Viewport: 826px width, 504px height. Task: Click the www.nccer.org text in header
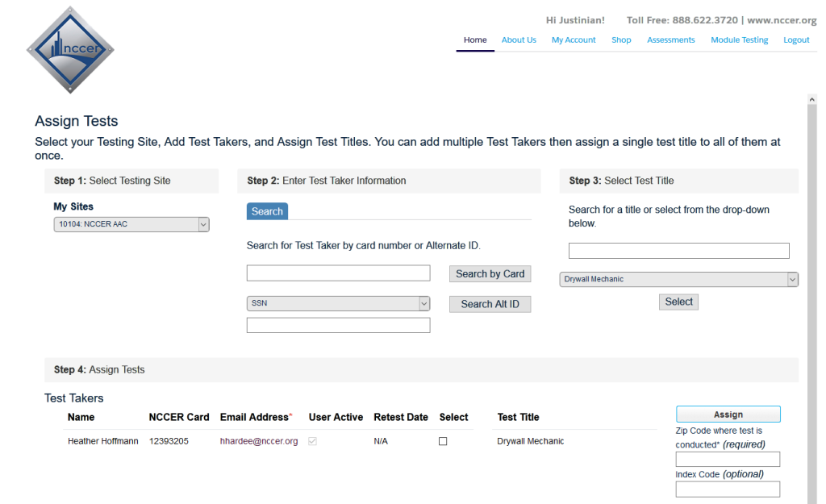point(782,20)
